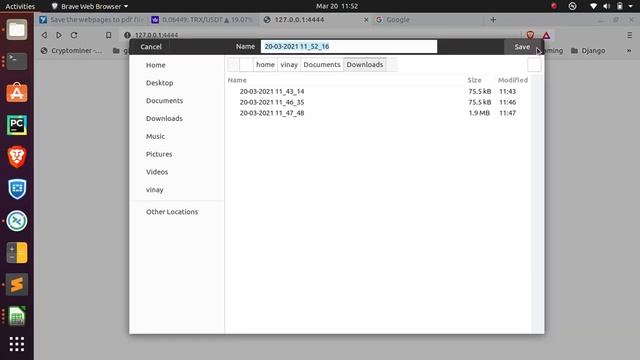Open Ubuntu Software from the dock
This screenshot has width=640, height=360.
(x=17, y=93)
